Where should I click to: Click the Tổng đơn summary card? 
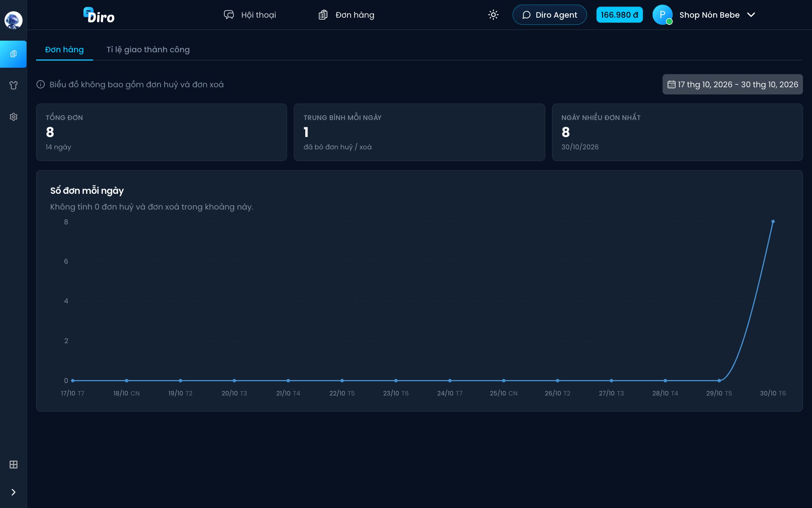(162, 132)
